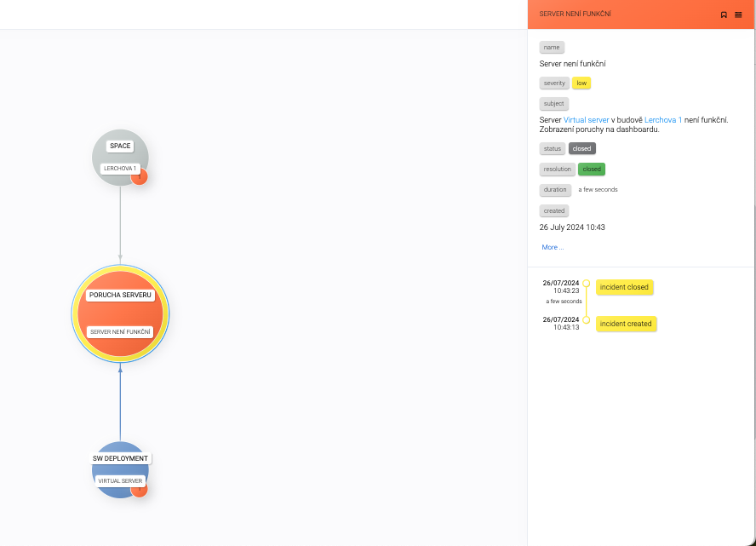The image size is (756, 546).
Task: Click the 'Server není funkční' node label
Action: [120, 331]
